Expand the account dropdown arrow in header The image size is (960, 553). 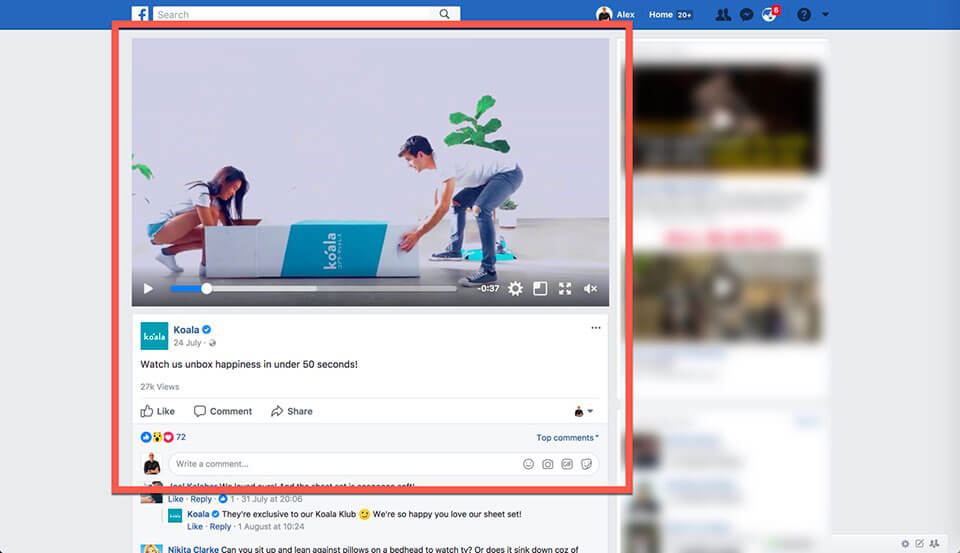(825, 14)
